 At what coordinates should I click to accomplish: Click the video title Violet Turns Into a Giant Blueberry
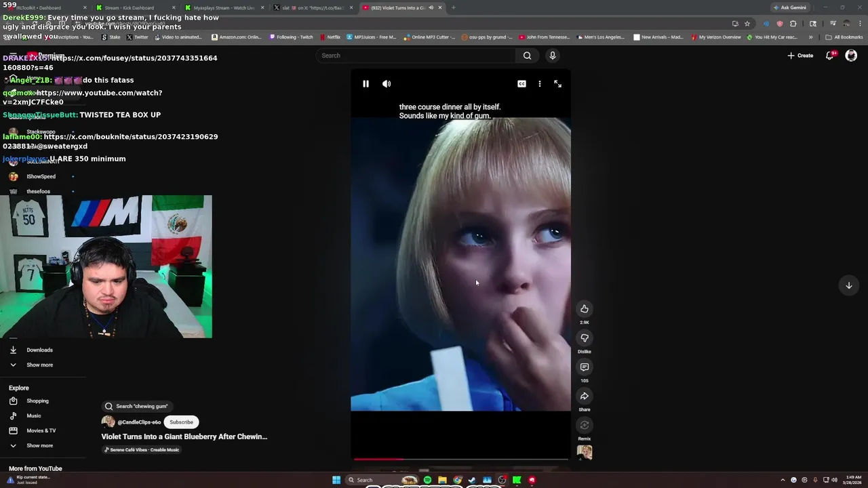pos(184,436)
